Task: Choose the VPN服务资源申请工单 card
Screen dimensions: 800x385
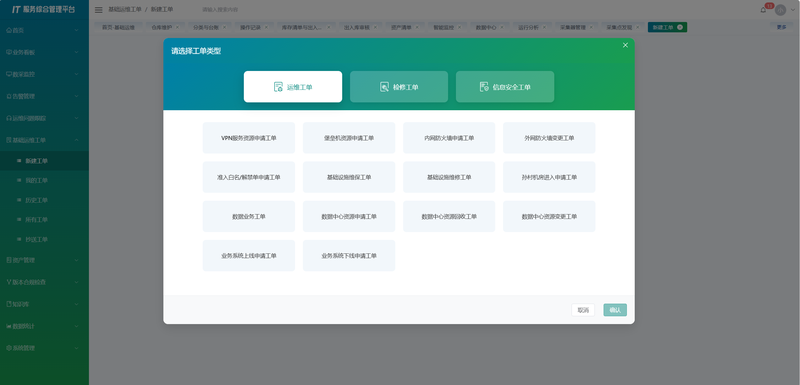Action: tap(249, 138)
